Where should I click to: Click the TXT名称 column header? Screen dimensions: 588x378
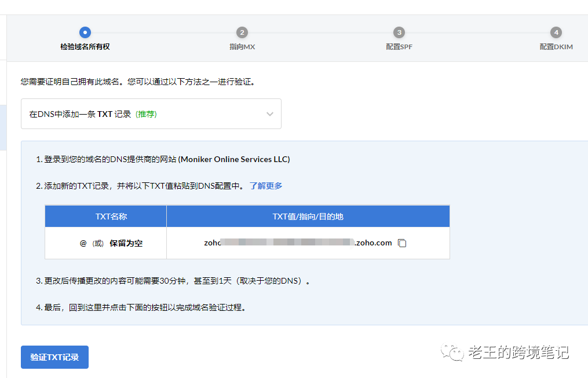click(111, 216)
